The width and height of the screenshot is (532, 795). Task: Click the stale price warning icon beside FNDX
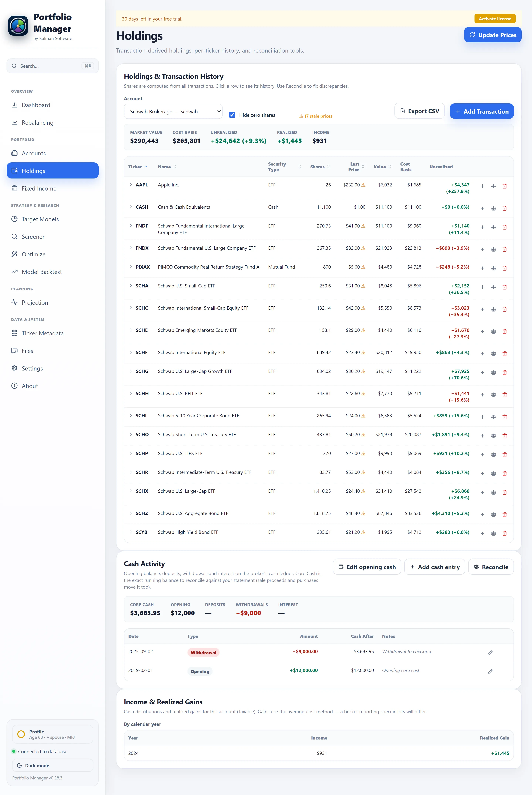[x=363, y=248]
